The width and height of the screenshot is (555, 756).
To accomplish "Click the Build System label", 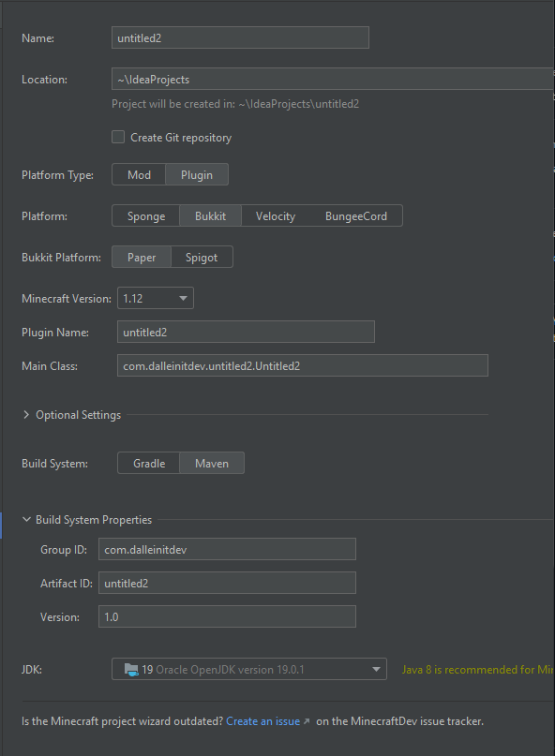I will [x=54, y=464].
